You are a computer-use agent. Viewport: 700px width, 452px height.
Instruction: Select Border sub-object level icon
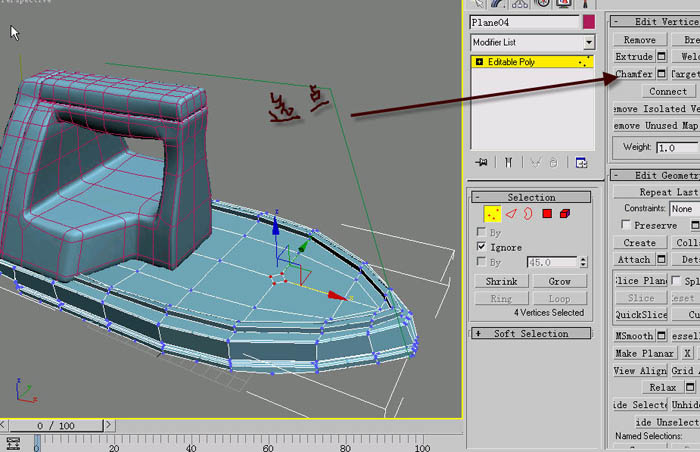click(x=528, y=213)
